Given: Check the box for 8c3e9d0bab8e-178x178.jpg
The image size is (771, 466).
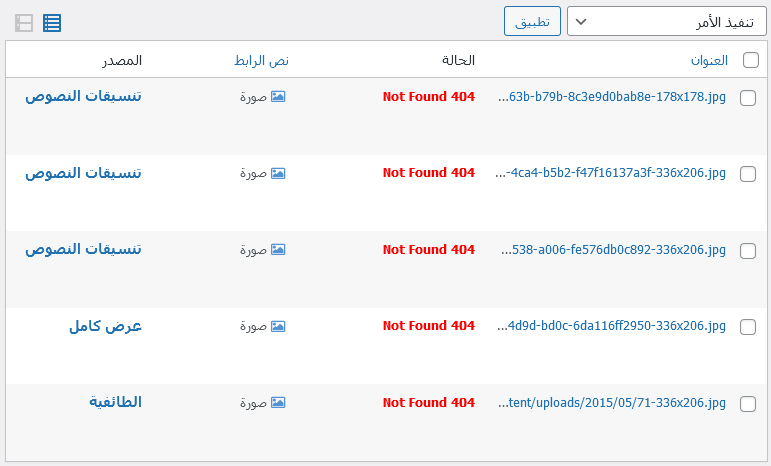Looking at the screenshot, I should click(x=748, y=98).
